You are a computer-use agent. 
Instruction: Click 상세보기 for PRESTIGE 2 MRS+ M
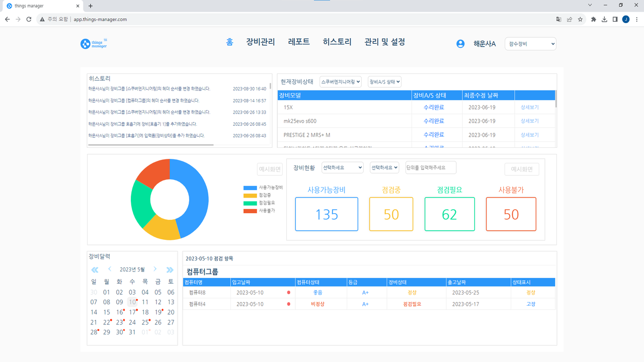coord(530,135)
